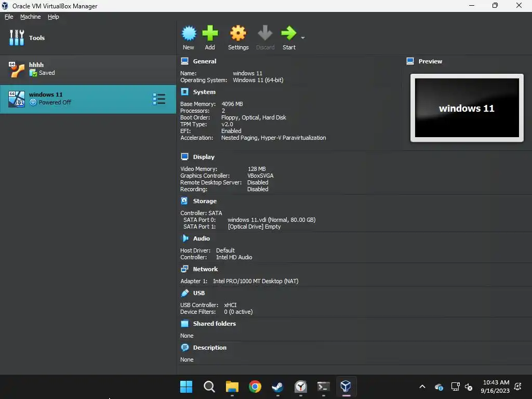Click the windows 11 preview thumbnail
532x399 pixels.
click(467, 108)
